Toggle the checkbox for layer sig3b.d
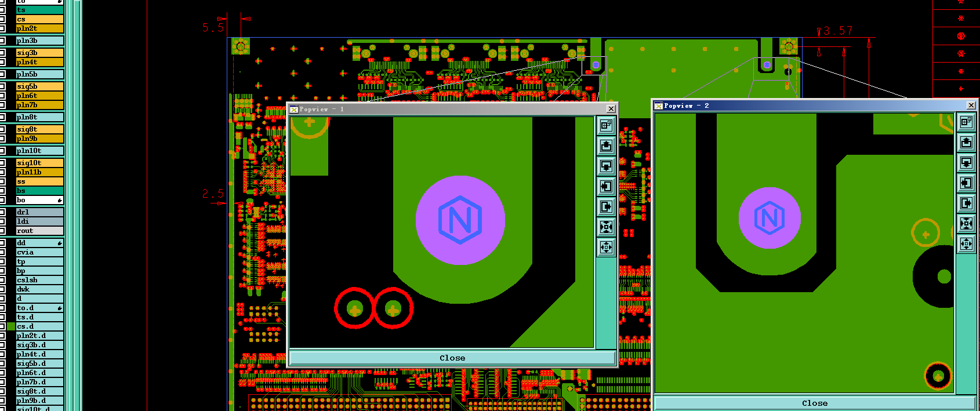This screenshot has height=411, width=980. click(x=2, y=345)
